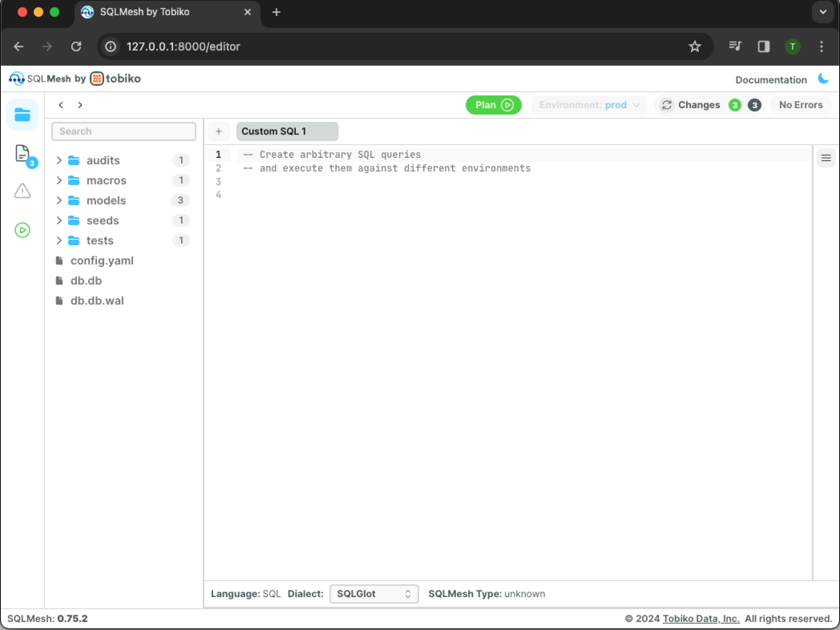Open config.yaml file
The width and height of the screenshot is (840, 630).
[x=102, y=260]
